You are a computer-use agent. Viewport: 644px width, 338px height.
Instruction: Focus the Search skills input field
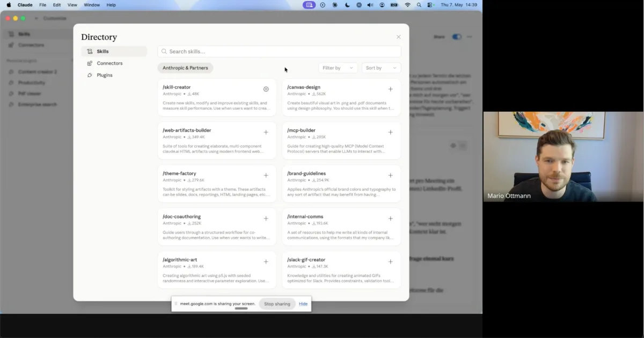tap(279, 52)
